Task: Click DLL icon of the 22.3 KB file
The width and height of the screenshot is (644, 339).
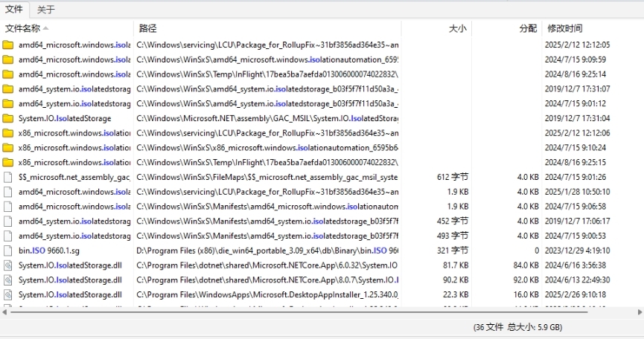Action: 7,294
